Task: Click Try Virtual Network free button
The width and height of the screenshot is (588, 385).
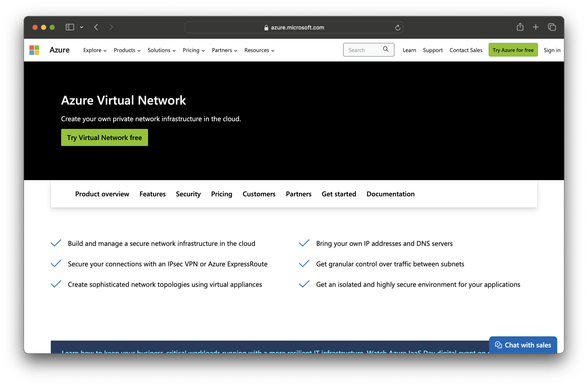Action: 104,137
